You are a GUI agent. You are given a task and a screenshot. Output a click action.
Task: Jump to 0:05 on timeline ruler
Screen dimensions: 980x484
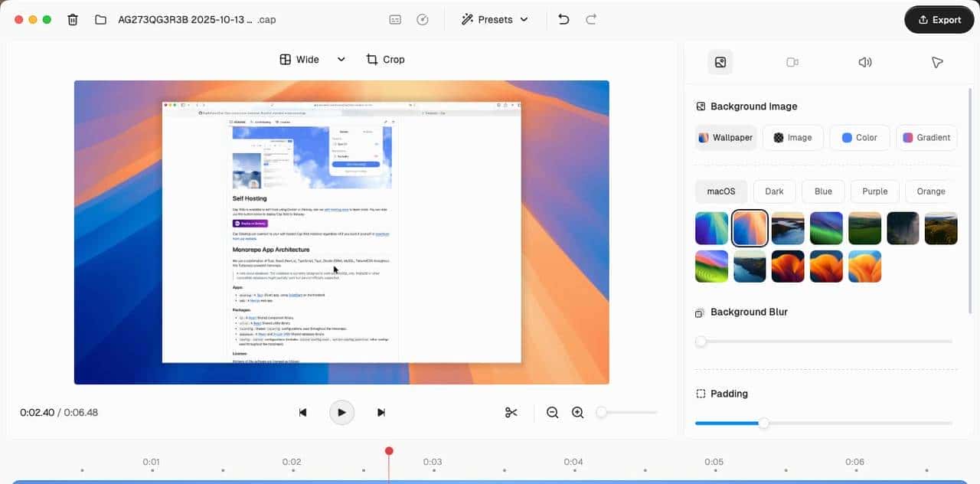tap(714, 462)
